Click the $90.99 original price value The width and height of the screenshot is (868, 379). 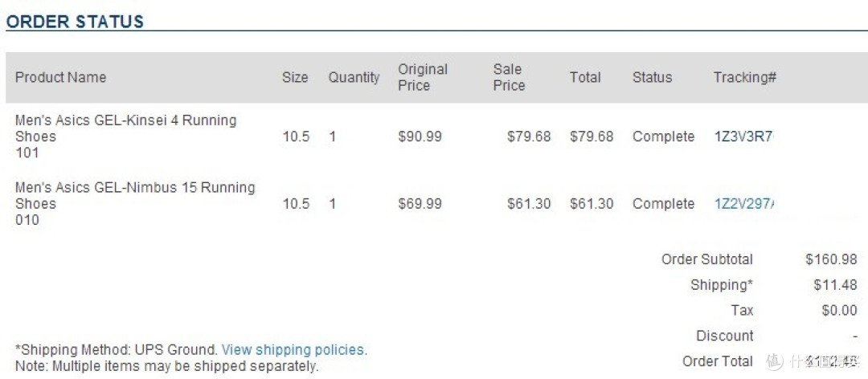[x=420, y=137]
